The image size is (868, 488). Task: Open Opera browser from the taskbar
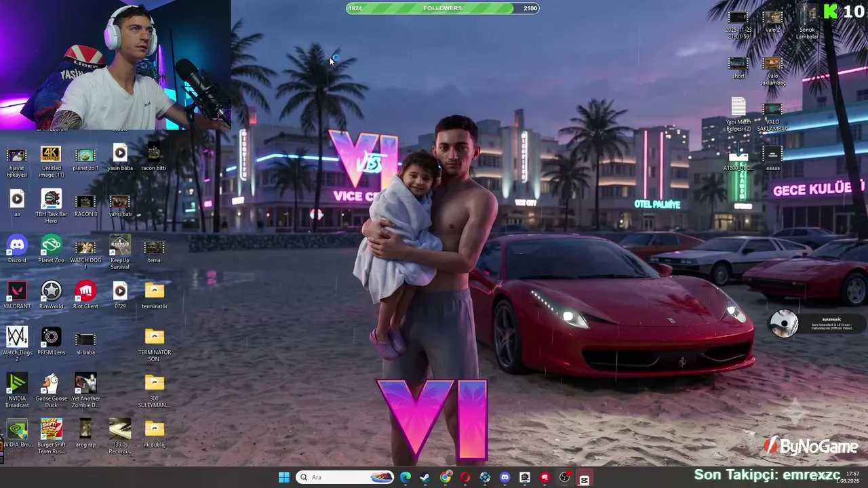point(465,477)
